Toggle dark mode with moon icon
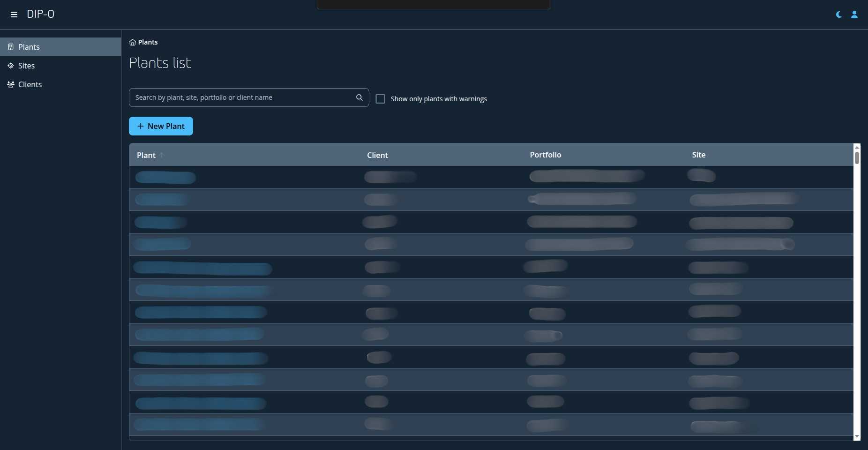Screen dimensions: 868x450 839,15
